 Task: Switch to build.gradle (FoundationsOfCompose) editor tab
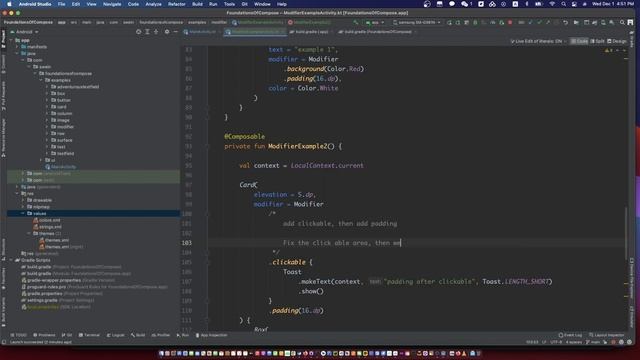(x=378, y=32)
